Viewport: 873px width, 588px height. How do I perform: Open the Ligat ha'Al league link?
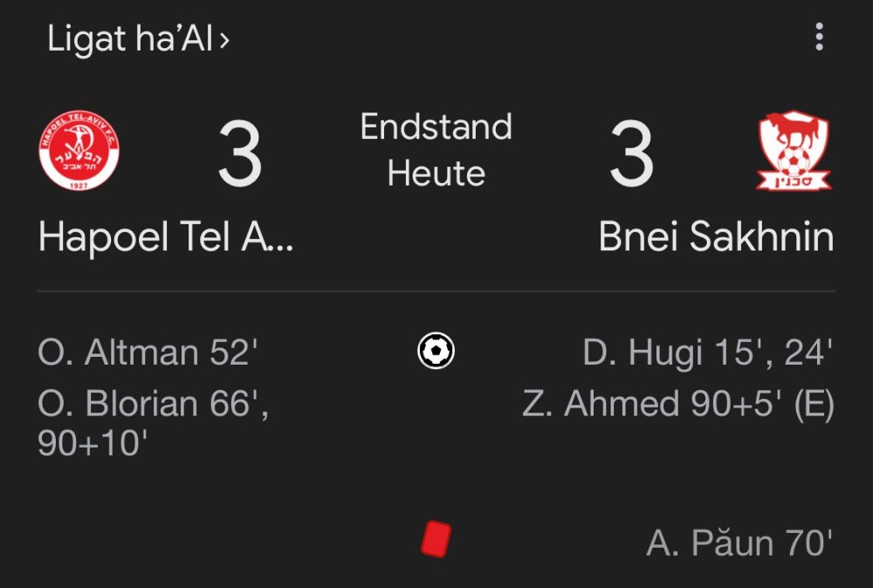point(130,39)
